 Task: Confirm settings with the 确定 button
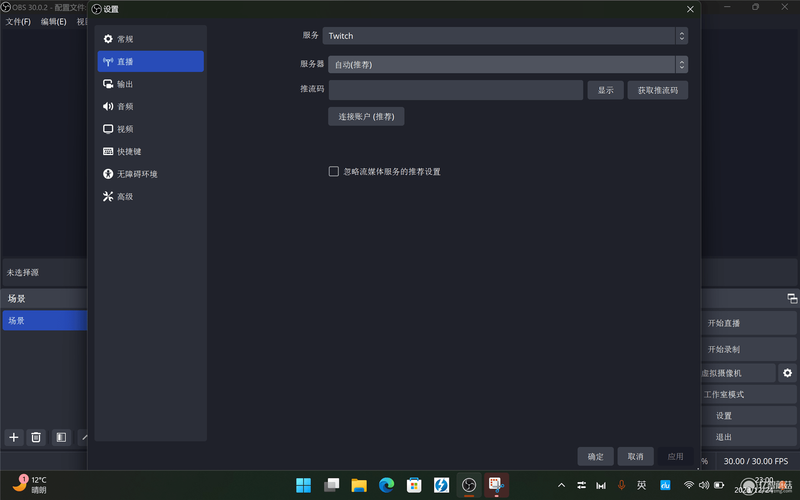pos(595,456)
